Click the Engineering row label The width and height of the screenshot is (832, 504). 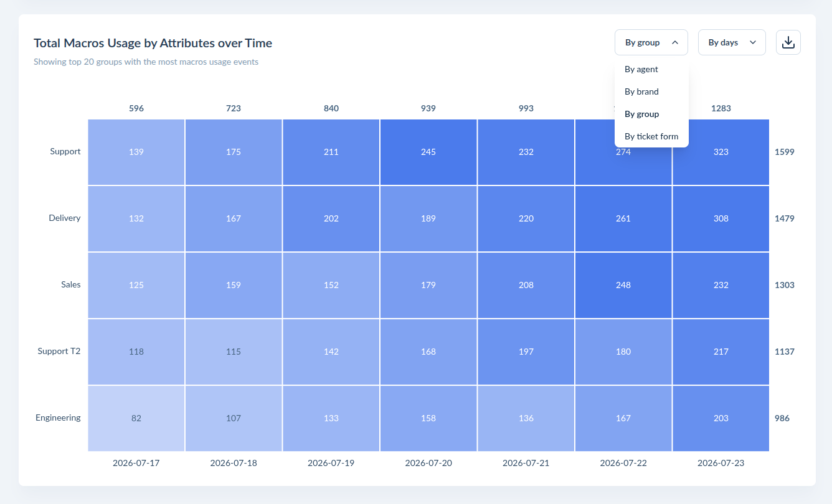pos(58,418)
